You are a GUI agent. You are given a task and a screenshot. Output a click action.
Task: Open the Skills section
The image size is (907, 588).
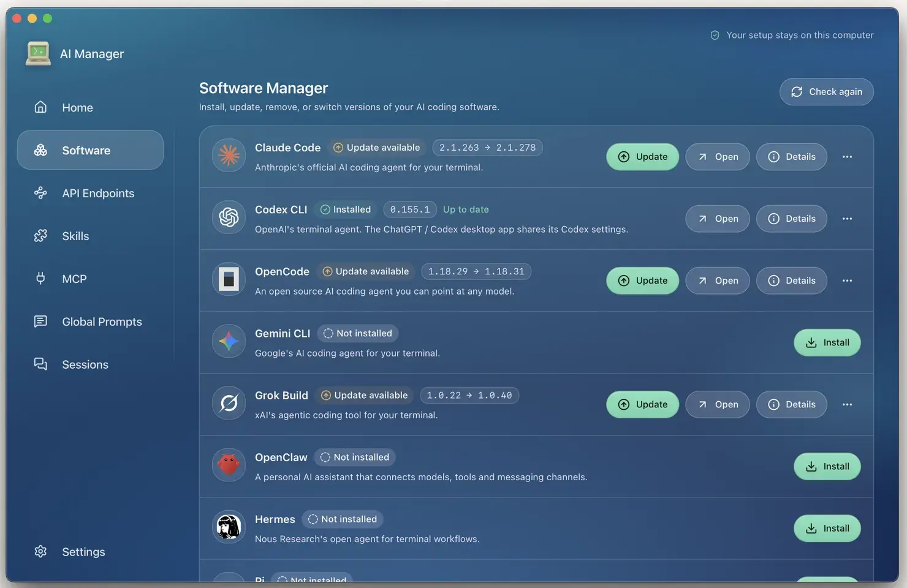click(90, 236)
